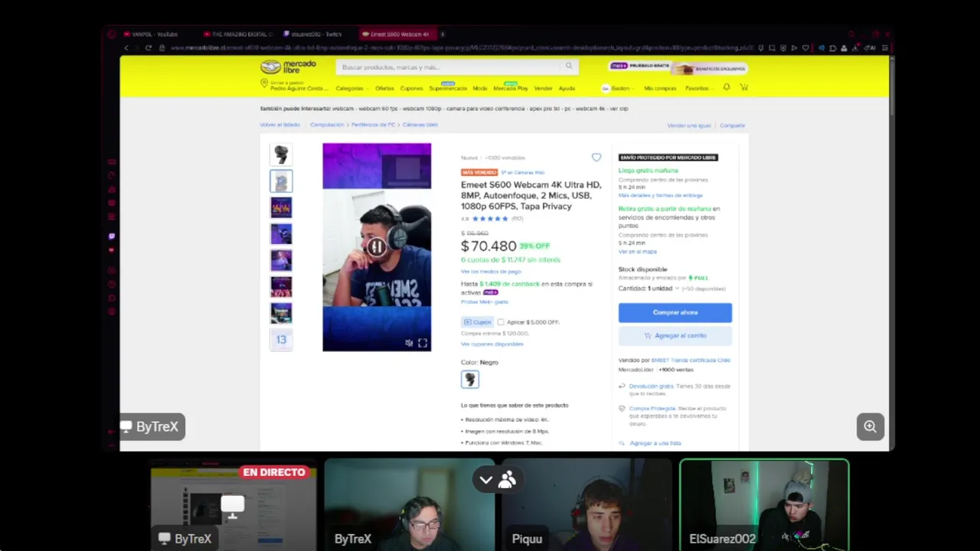The width and height of the screenshot is (980, 551).
Task: Open 'Ver cupones disponibles' link
Action: [x=492, y=344]
